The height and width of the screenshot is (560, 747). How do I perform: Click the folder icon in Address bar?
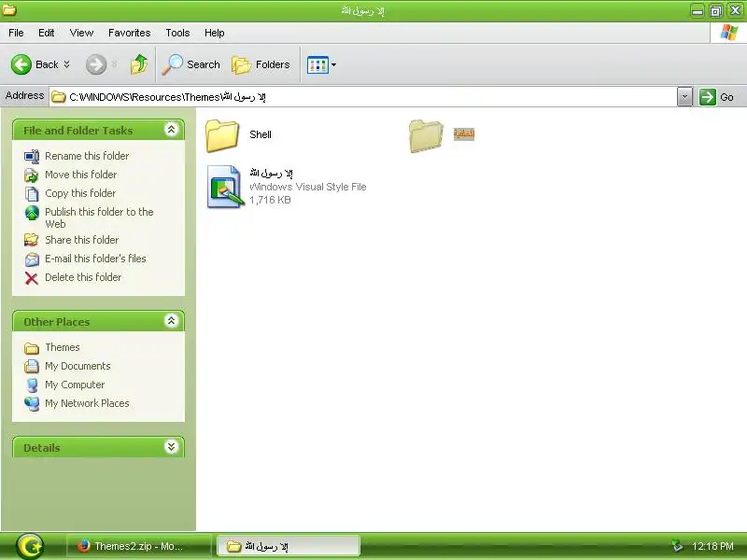(x=59, y=97)
